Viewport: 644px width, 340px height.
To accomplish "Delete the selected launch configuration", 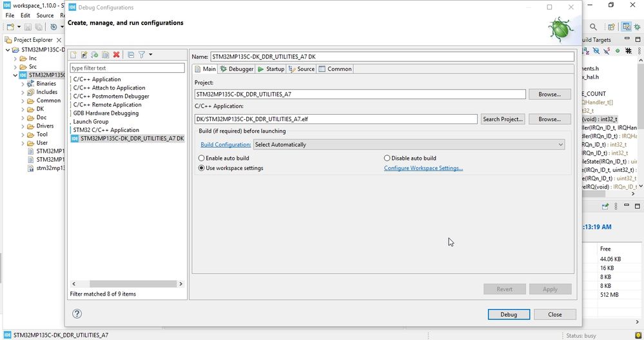I will click(x=116, y=55).
